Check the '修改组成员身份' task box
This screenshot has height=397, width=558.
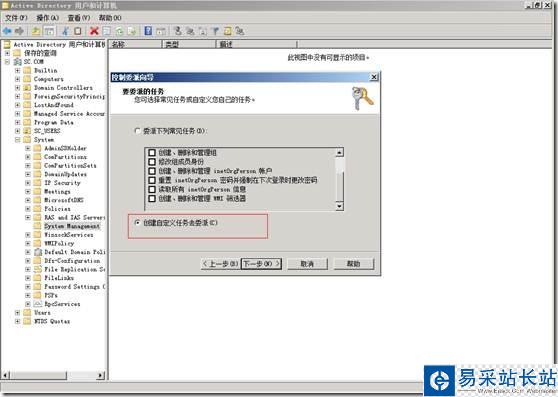[152, 162]
